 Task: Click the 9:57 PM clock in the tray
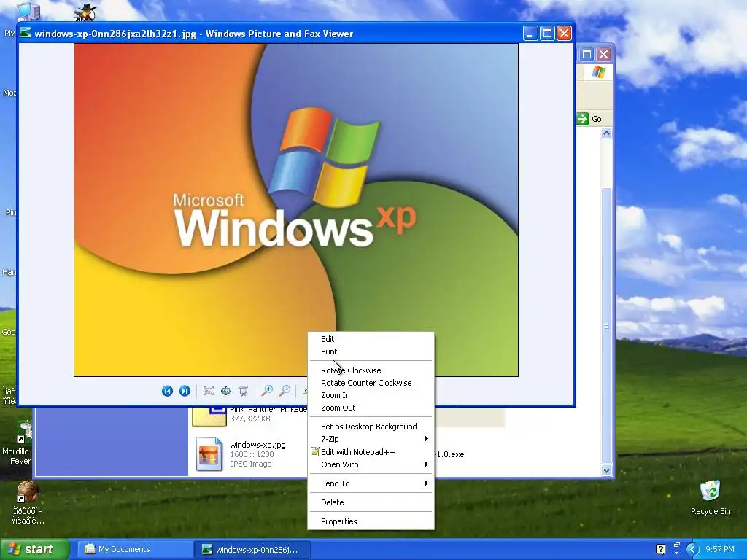pyautogui.click(x=720, y=549)
